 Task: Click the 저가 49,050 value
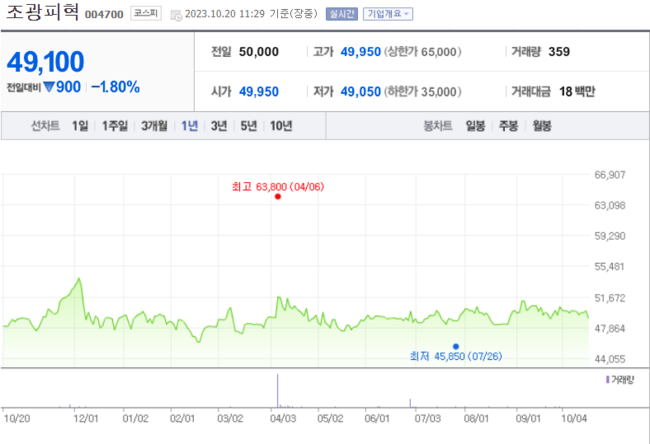[x=361, y=92]
